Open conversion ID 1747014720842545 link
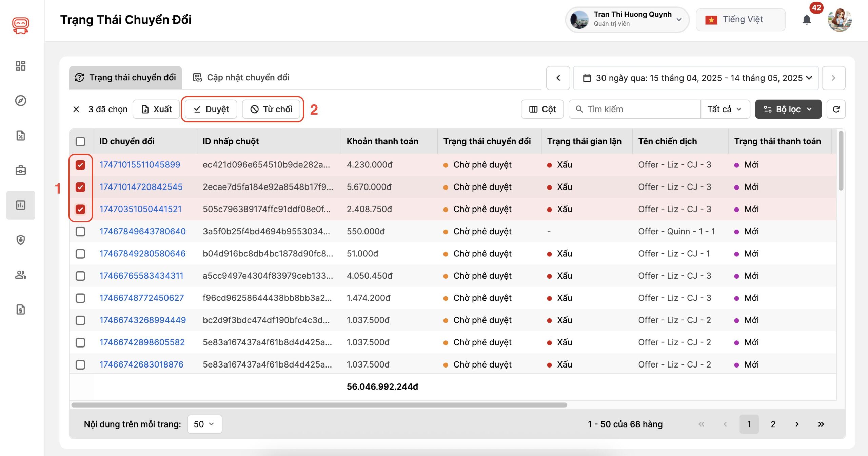This screenshot has width=868, height=456. point(141,187)
